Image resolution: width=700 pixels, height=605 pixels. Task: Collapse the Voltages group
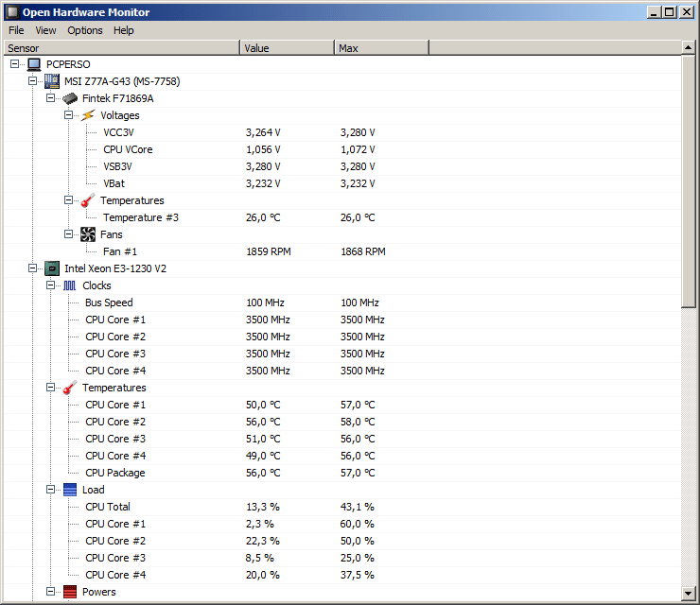(68, 114)
